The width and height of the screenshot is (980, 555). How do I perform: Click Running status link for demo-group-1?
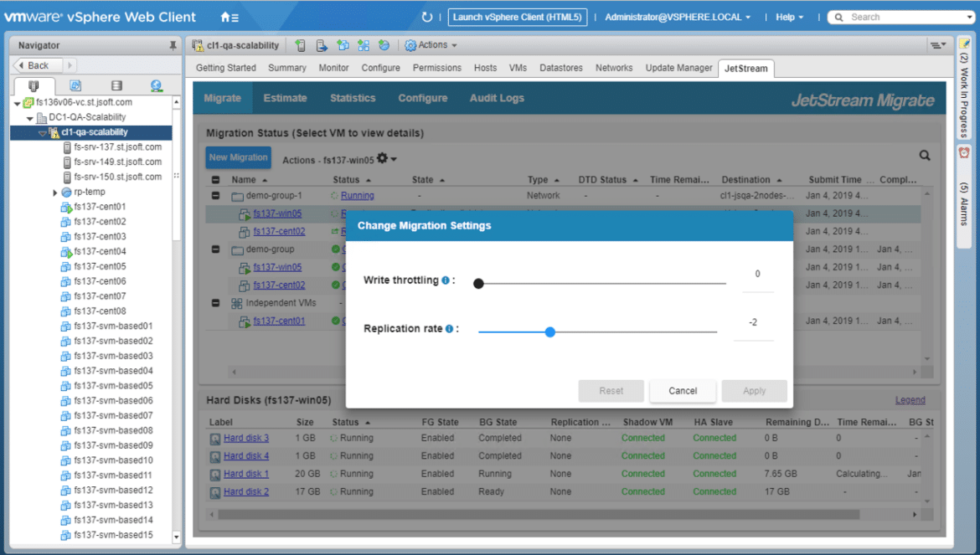point(358,195)
